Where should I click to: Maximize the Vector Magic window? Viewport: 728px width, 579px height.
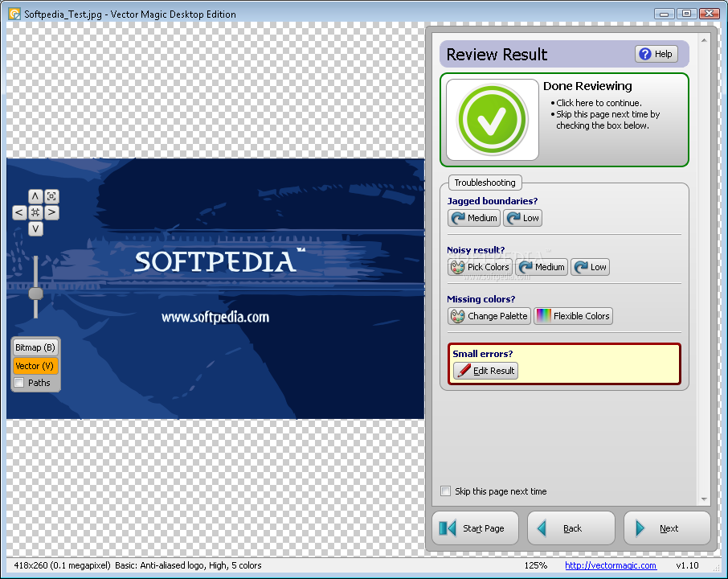pyautogui.click(x=686, y=14)
